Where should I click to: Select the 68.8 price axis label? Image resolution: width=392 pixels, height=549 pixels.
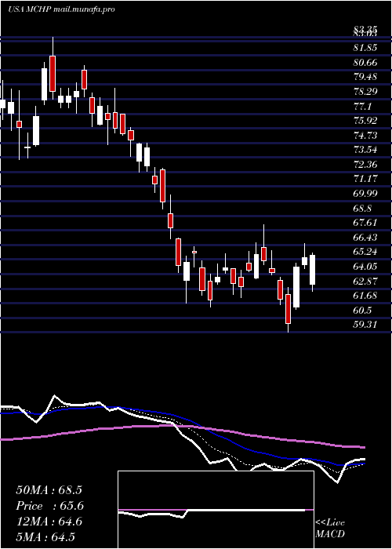click(x=362, y=209)
